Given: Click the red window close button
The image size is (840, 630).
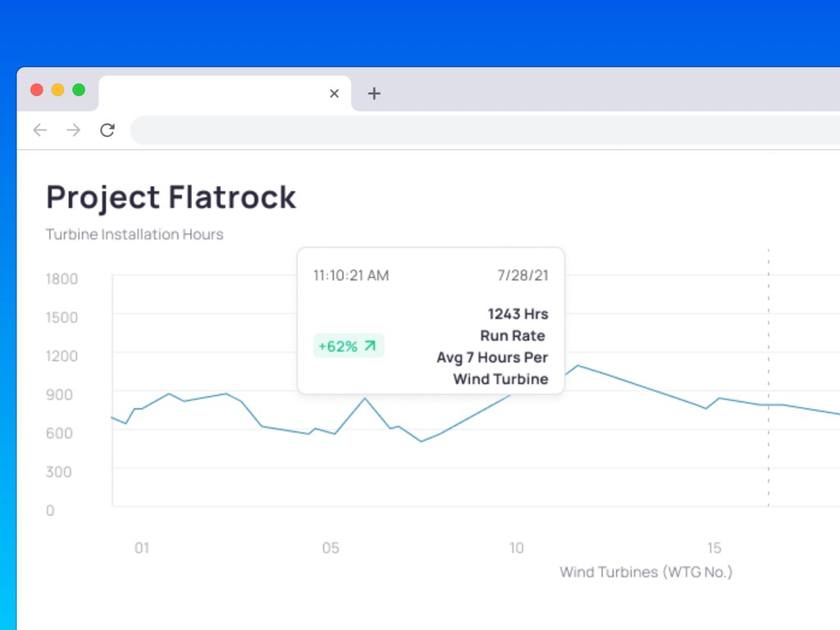Looking at the screenshot, I should pos(37,90).
